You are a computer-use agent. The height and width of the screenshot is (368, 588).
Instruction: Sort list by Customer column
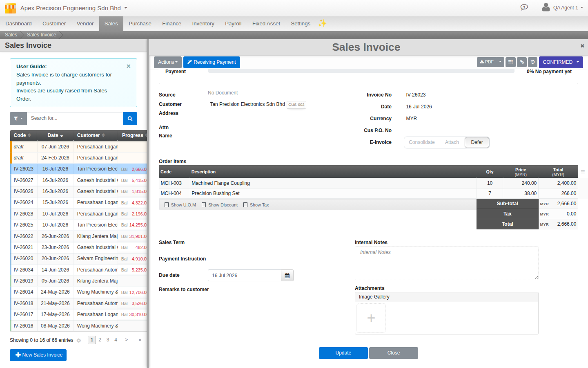[91, 135]
